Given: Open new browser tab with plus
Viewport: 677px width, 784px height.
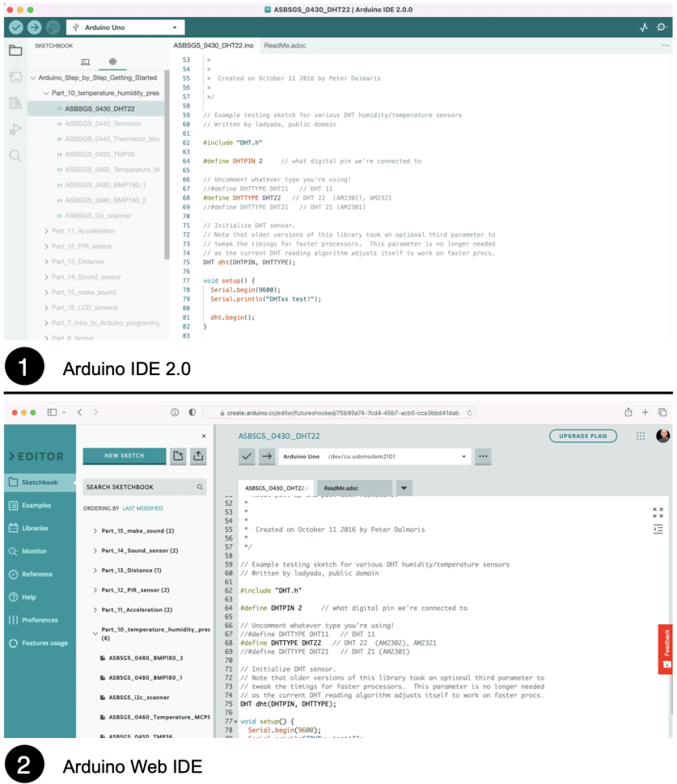Looking at the screenshot, I should point(645,413).
